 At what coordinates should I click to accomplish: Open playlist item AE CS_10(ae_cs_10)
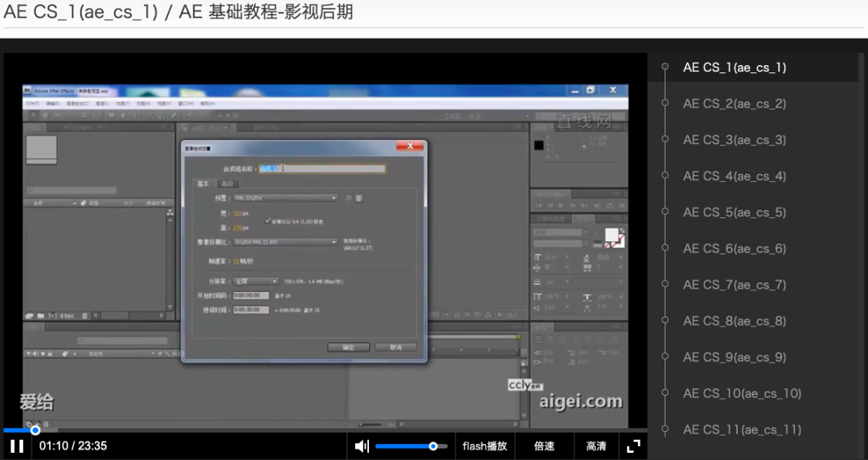(x=742, y=393)
